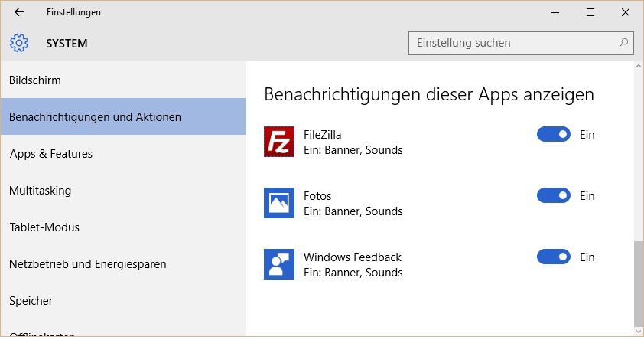Click in the Einstellung suchen field
This screenshot has width=644, height=337.
(512, 43)
